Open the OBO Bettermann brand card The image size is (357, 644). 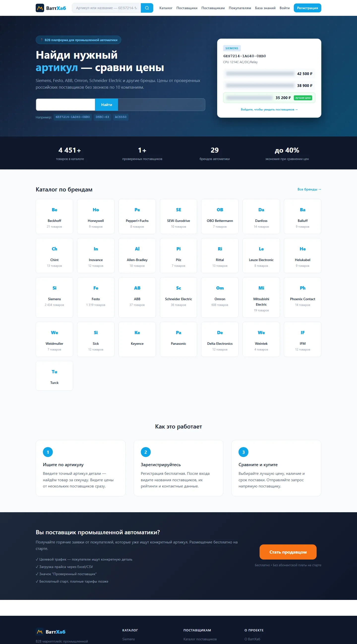tap(220, 216)
